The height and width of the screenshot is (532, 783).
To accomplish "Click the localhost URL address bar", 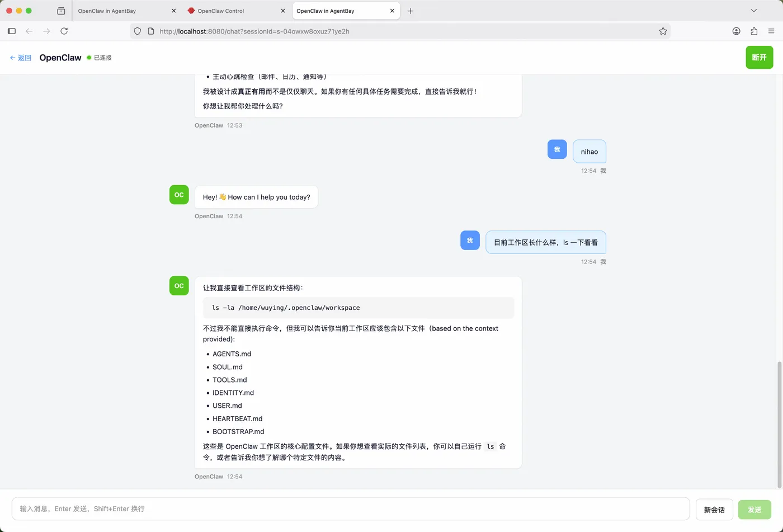I will pyautogui.click(x=400, y=31).
